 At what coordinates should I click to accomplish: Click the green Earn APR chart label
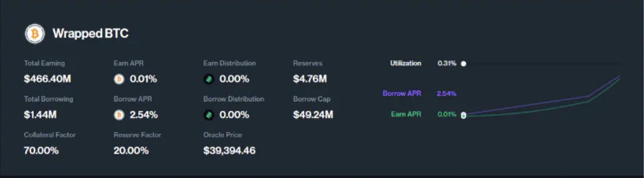[406, 114]
